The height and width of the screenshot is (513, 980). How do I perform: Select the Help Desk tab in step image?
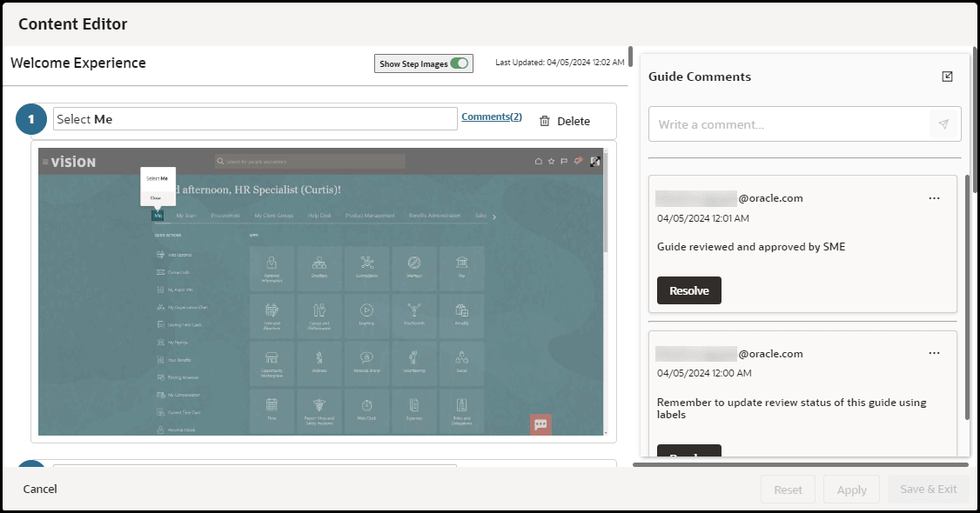(x=319, y=216)
